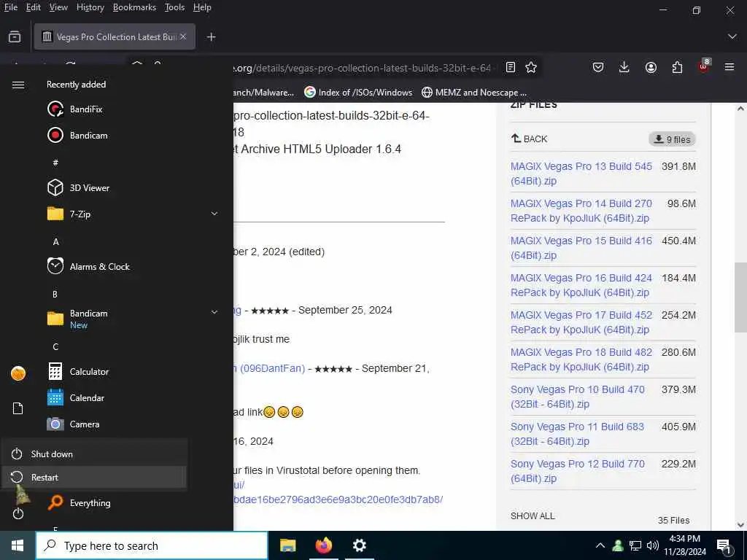Download MAGIX Vegas Pro 18 Build 482 zip
747x560 pixels.
pos(581,359)
